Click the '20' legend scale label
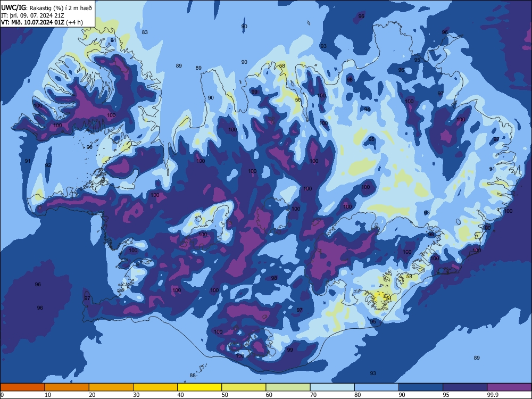This screenshot has width=532, height=399. point(92,395)
